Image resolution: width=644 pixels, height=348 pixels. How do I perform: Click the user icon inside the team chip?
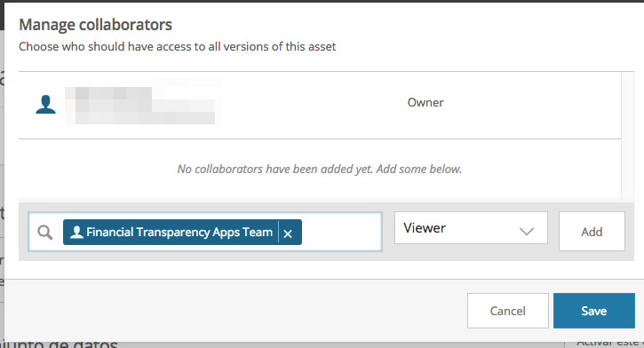point(76,233)
